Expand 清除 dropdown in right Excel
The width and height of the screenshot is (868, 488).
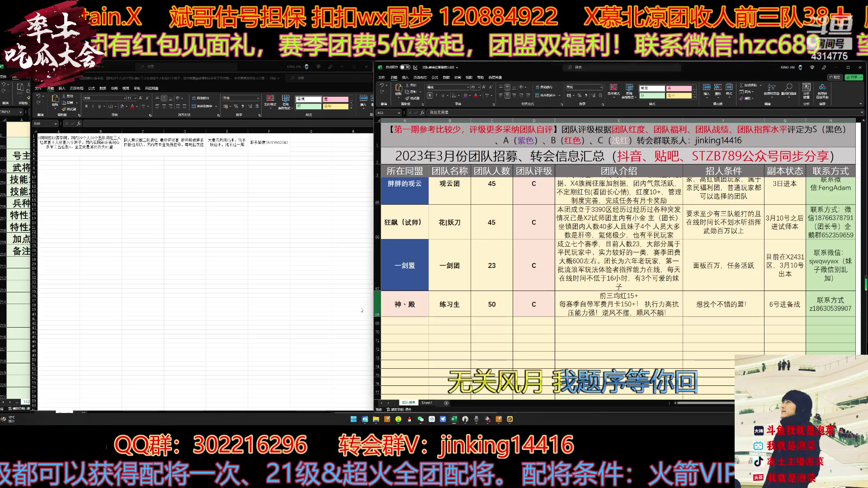pyautogui.click(x=753, y=98)
